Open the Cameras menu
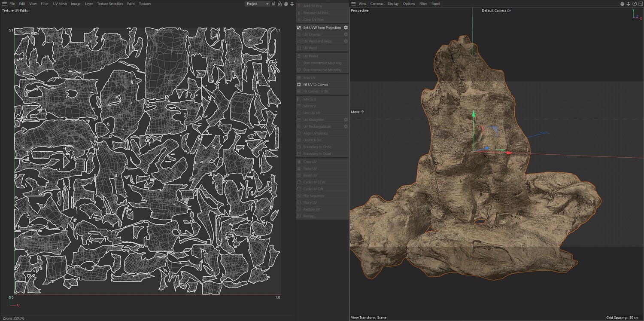Screen dimensions: 644x321 [377, 4]
